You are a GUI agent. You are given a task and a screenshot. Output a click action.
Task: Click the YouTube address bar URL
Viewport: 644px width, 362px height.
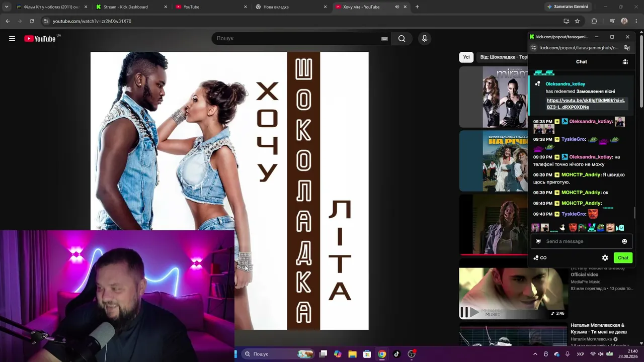[92, 21]
